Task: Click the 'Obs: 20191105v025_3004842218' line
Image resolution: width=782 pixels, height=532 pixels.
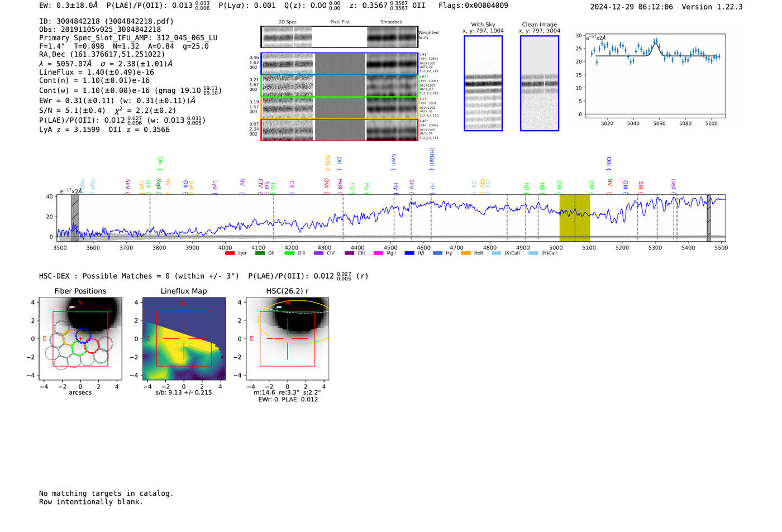Action: tap(100, 30)
